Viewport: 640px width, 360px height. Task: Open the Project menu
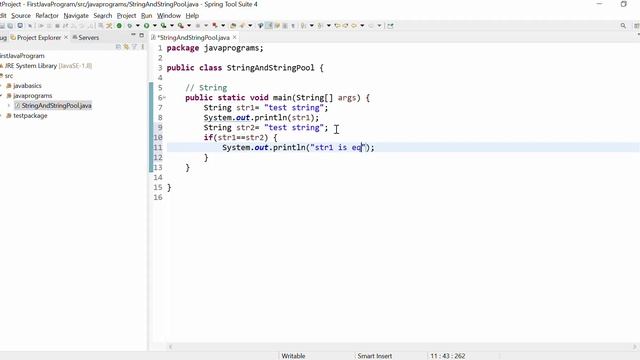(126, 16)
